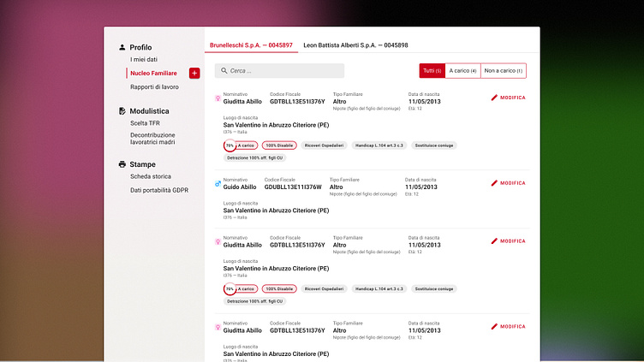644x362 pixels.
Task: Click the pencil icon in Guido Abillo's row
Action: 494,183
